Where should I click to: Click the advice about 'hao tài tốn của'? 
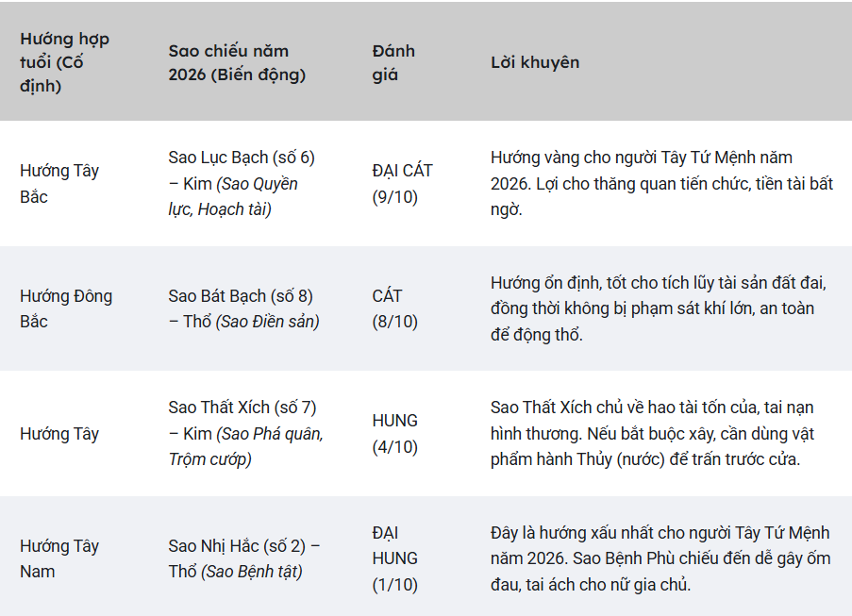pyautogui.click(x=652, y=434)
